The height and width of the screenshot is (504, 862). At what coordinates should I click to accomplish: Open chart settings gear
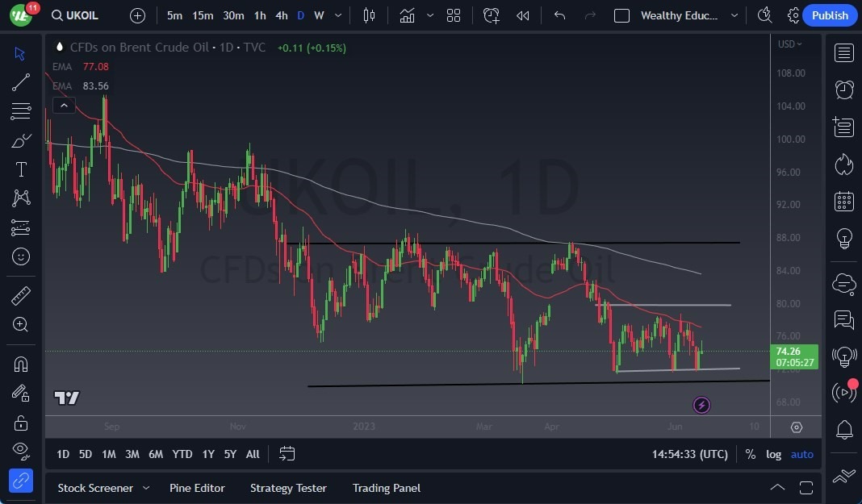click(x=793, y=15)
